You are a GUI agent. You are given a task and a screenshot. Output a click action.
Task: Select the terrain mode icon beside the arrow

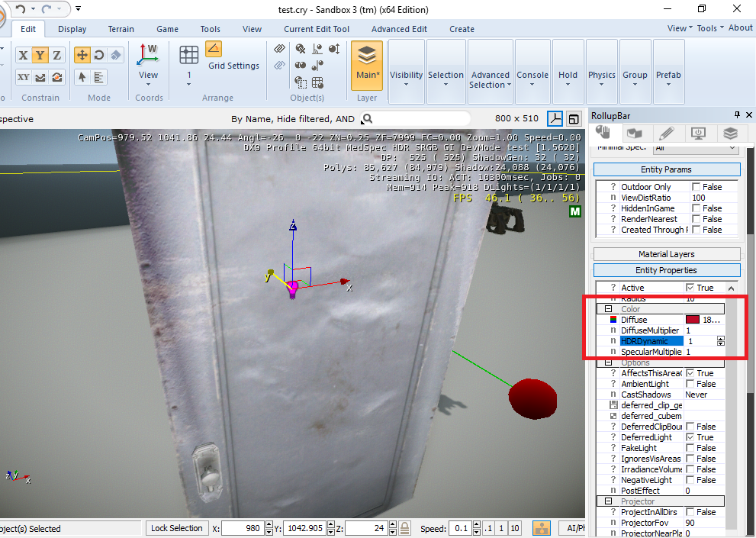[99, 77]
